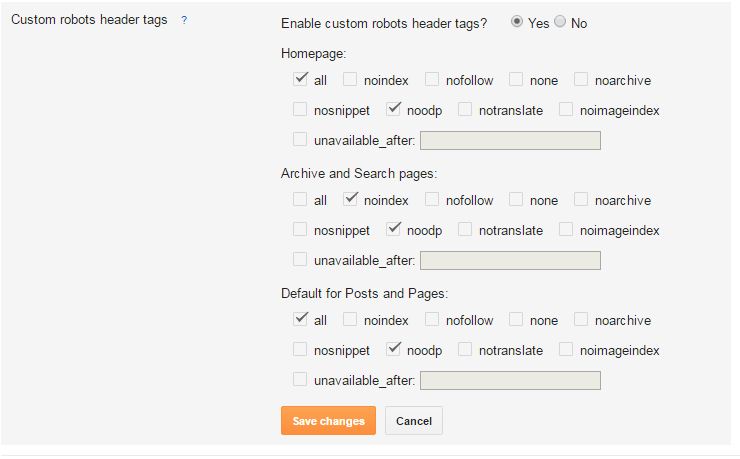Viewport: 740px width, 459px height.
Task: Check Posts and Pages 'noimageindex' checkbox
Action: [x=566, y=349]
